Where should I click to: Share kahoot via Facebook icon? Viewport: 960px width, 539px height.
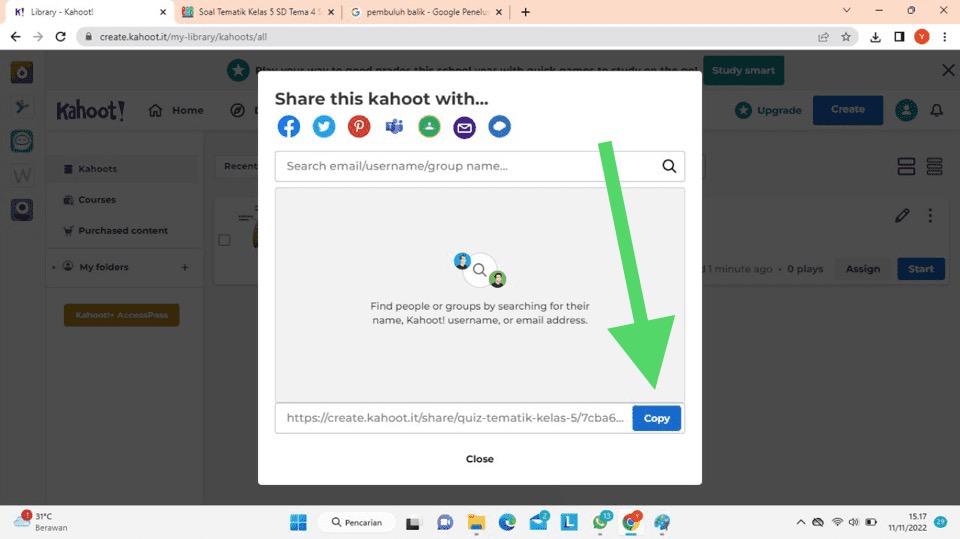click(289, 127)
